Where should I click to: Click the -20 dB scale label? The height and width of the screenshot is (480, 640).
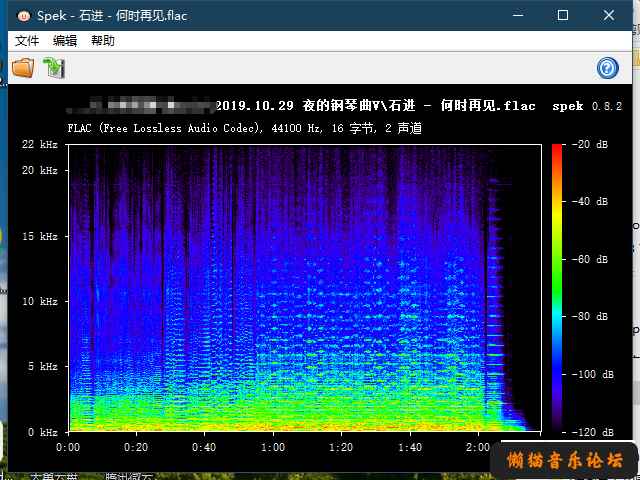(590, 144)
